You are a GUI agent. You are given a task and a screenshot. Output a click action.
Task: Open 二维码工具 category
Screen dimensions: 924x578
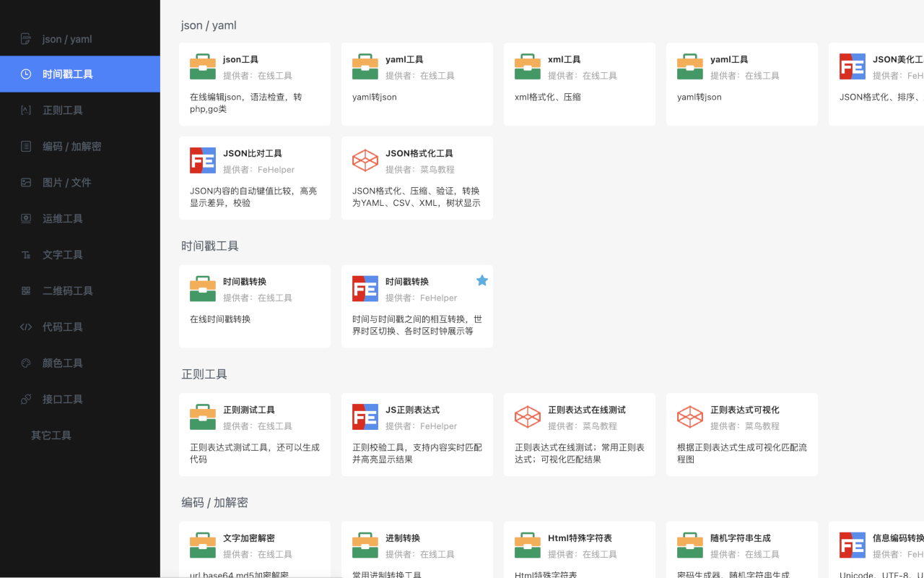point(80,290)
